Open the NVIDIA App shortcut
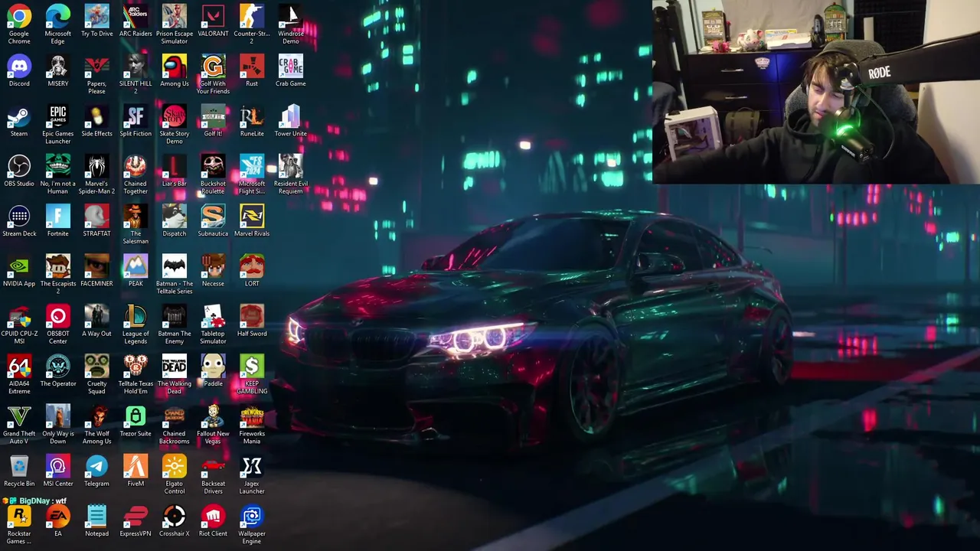This screenshot has width=980, height=551. tap(19, 271)
